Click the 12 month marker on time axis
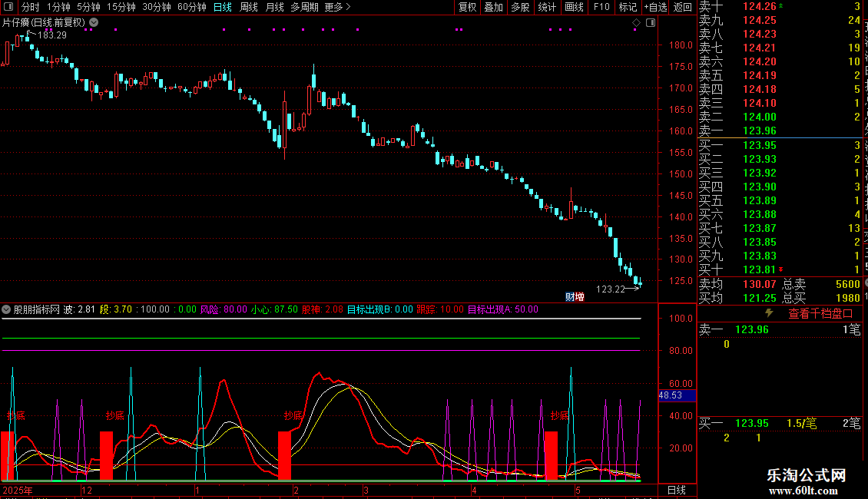This screenshot has height=499, width=868. [x=86, y=490]
